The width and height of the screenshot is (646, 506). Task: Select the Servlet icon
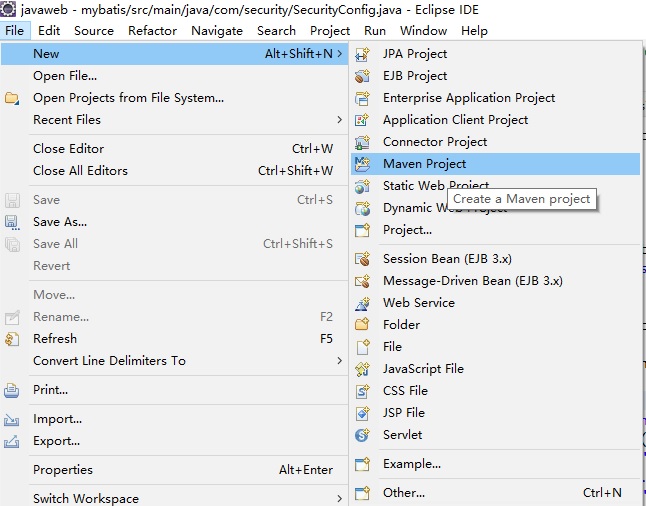pyautogui.click(x=363, y=435)
